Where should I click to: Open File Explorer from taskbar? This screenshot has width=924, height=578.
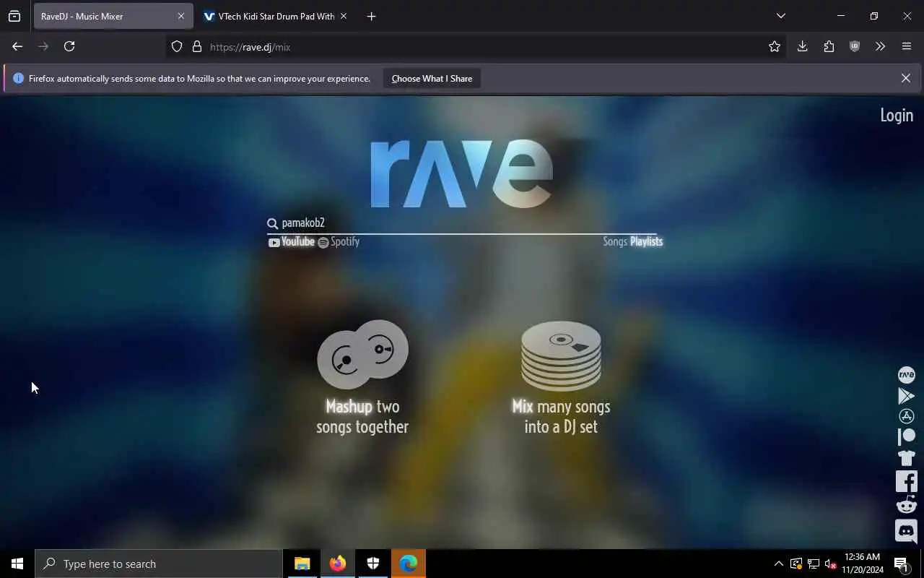(302, 564)
